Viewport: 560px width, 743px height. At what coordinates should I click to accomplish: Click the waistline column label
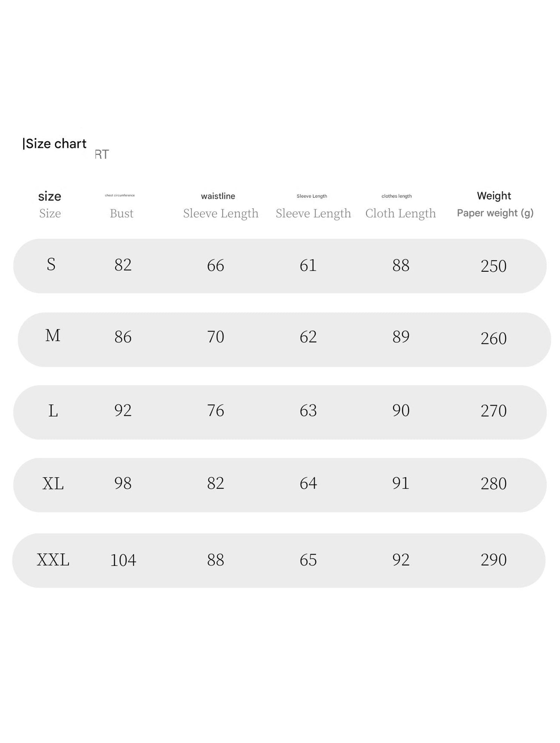tap(218, 196)
